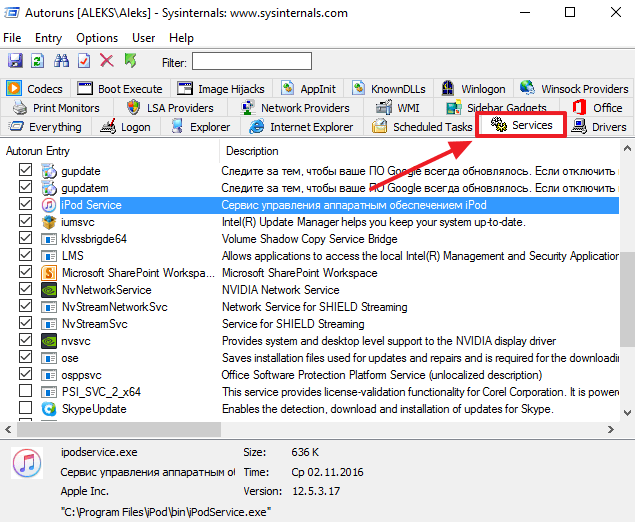The image size is (635, 522).
Task: Open the Options menu
Action: tap(97, 38)
